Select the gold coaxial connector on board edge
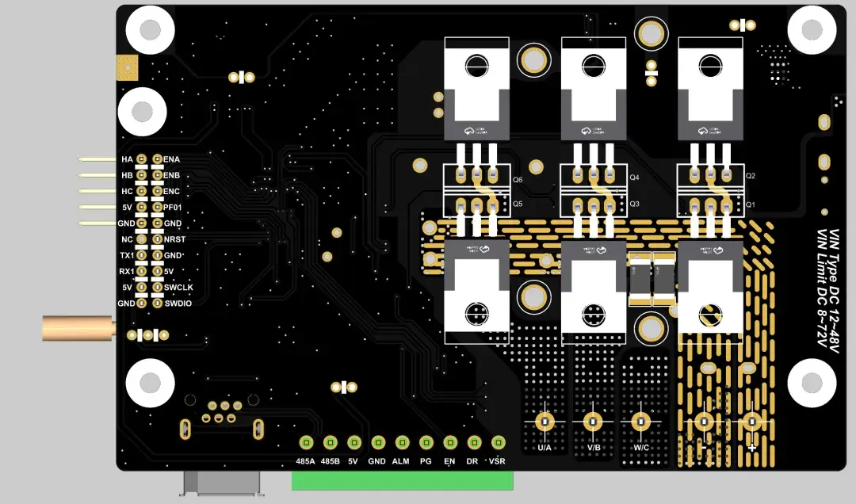The image size is (856, 504). coord(79,328)
